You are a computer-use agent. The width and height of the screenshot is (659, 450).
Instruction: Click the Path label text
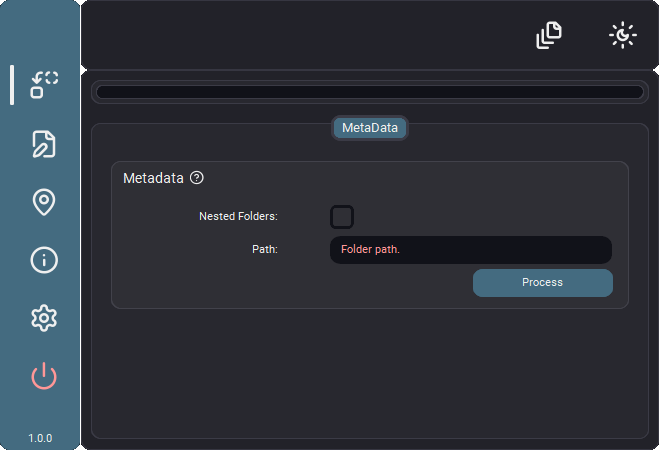click(265, 250)
